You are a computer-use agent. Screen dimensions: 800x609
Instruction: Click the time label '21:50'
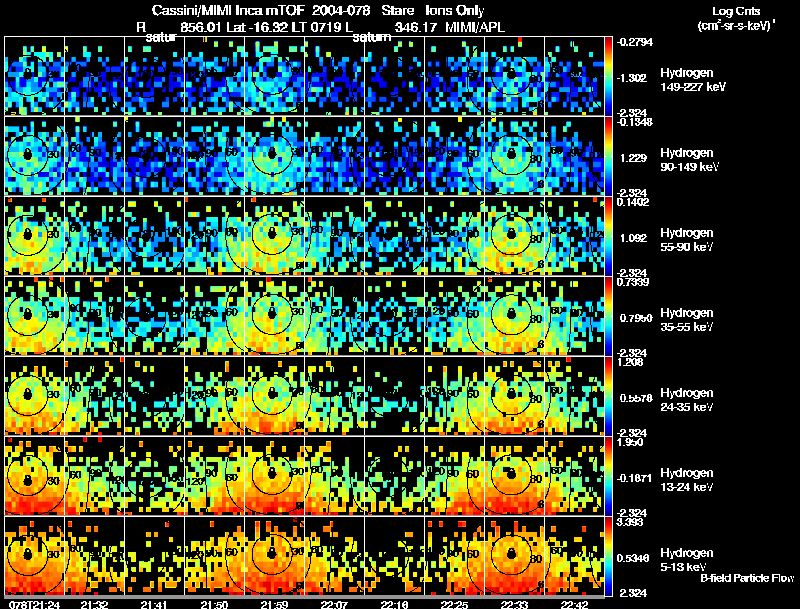click(x=214, y=604)
